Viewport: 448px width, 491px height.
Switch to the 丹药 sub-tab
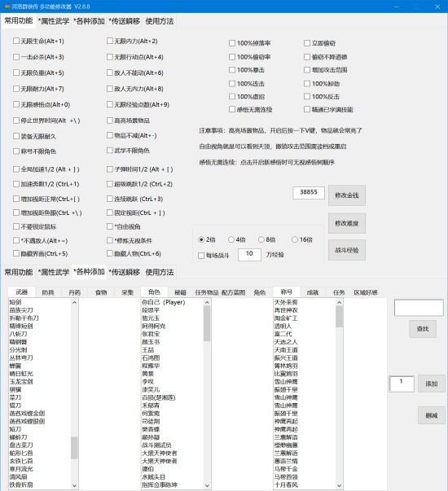pyautogui.click(x=75, y=292)
